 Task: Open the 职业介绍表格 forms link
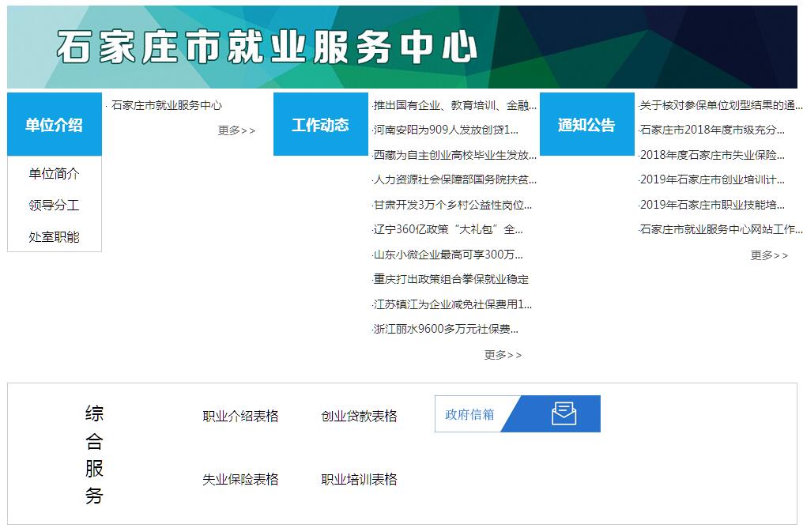(240, 417)
